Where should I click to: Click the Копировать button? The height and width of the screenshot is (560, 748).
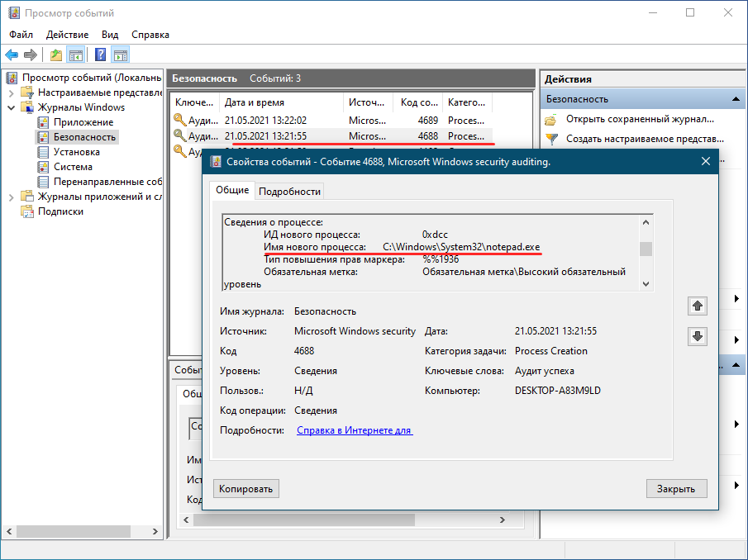245,489
